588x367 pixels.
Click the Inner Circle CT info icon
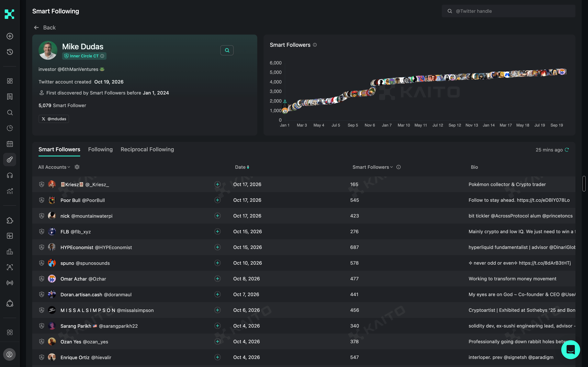[x=102, y=56]
